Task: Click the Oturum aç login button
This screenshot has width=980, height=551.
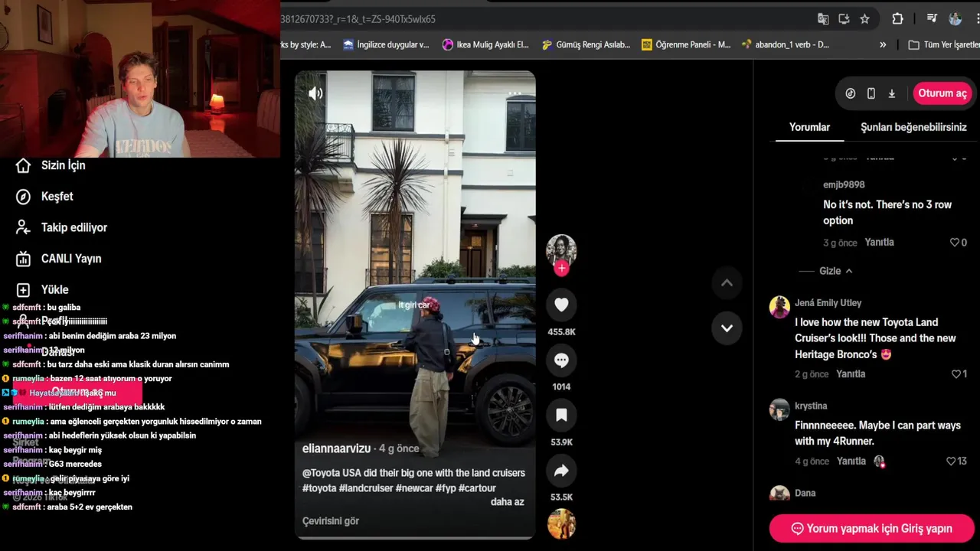Action: (x=942, y=93)
